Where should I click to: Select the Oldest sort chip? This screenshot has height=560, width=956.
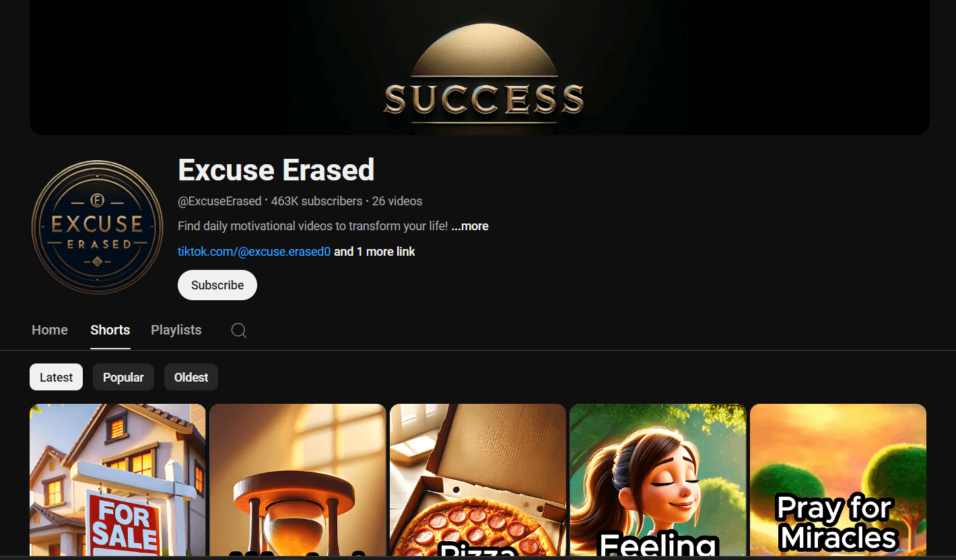click(x=191, y=377)
